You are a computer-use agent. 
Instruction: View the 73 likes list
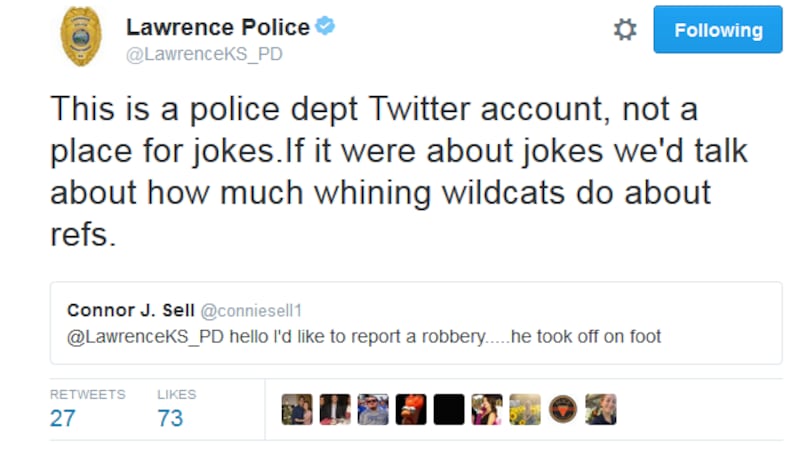170,417
